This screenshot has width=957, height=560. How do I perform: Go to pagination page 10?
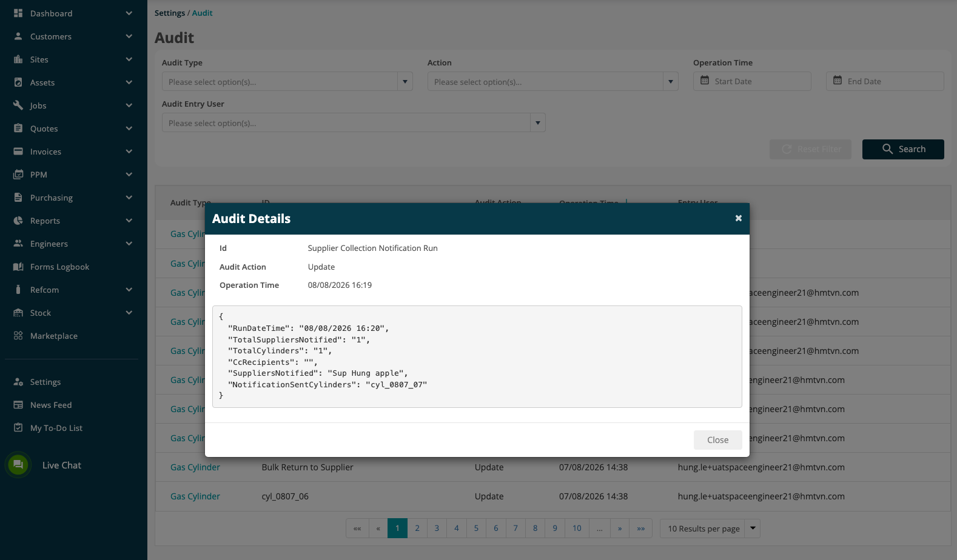click(x=577, y=528)
